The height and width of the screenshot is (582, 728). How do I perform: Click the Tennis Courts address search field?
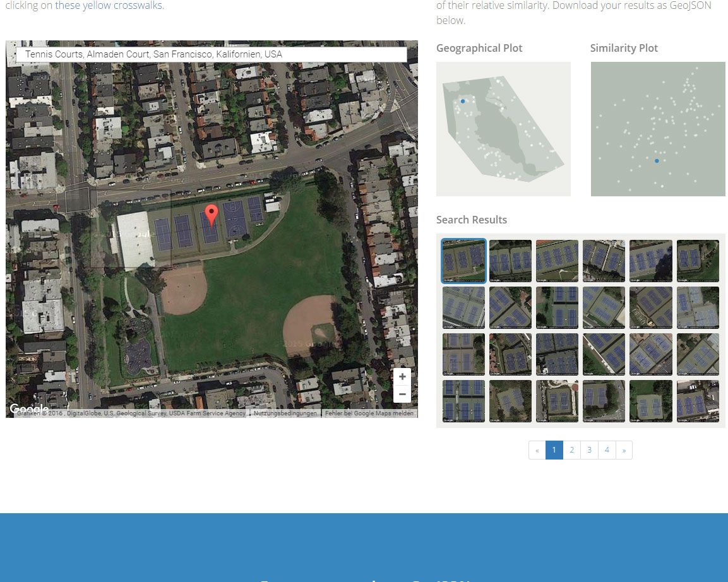212,55
